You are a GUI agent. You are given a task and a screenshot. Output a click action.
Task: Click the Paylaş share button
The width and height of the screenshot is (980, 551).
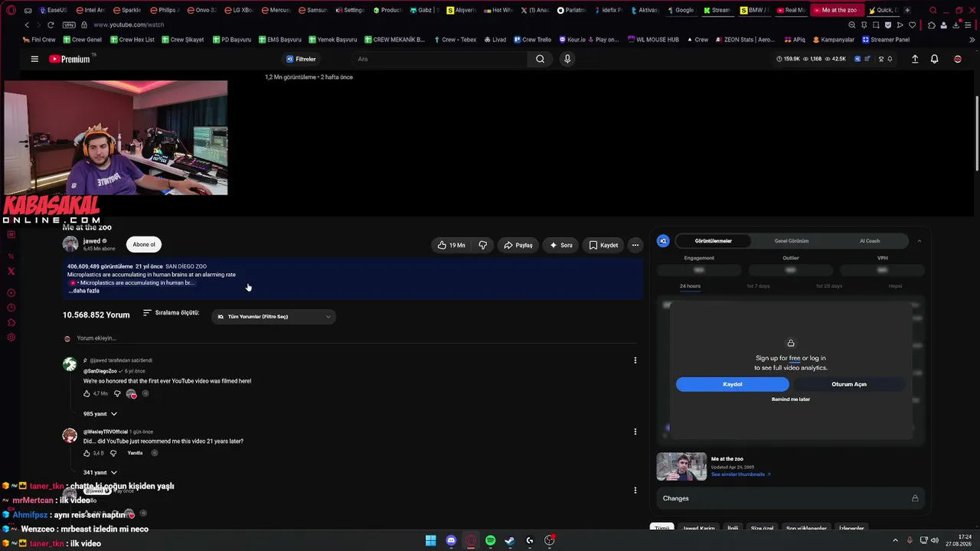point(518,245)
